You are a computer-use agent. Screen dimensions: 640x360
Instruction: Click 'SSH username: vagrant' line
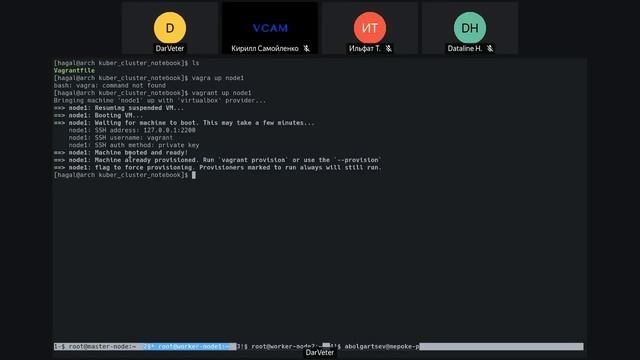point(120,138)
